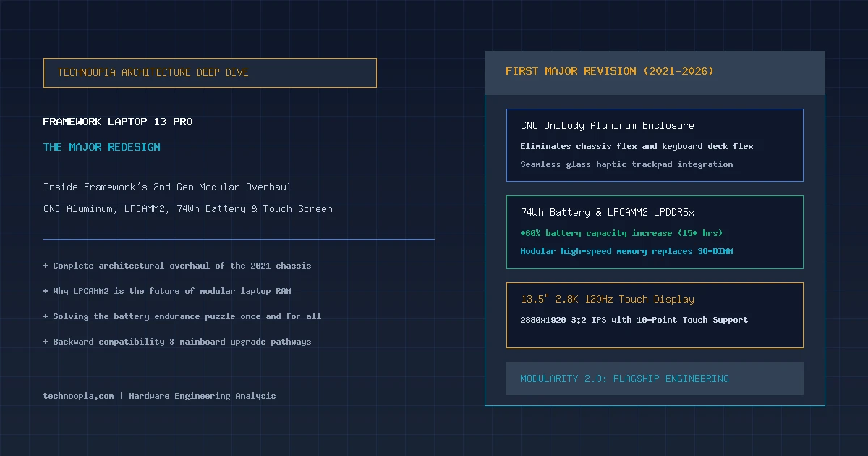Click the 'CNC Aluminum, LPCAMM2, 74Wh Battery & Touch Screen' line
Viewport: 868px width, 456px height.
[x=188, y=208]
